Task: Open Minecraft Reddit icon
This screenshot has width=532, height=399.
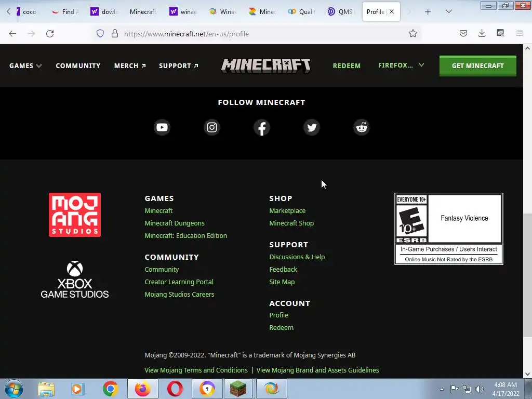Action: pyautogui.click(x=362, y=128)
